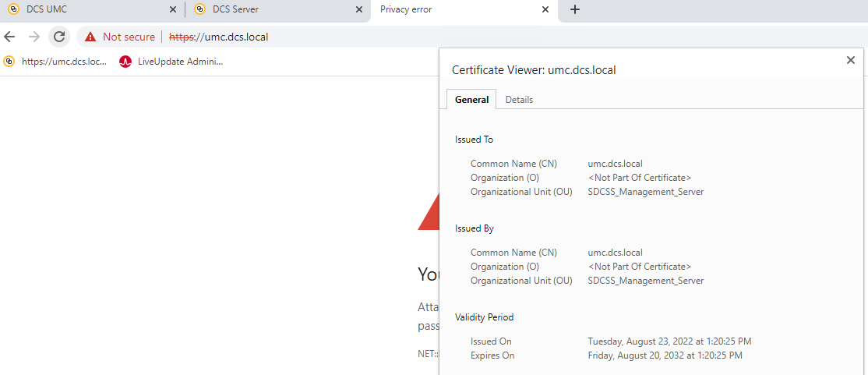Image resolution: width=868 pixels, height=375 pixels.
Task: Select the certificate General tab
Action: (x=471, y=100)
